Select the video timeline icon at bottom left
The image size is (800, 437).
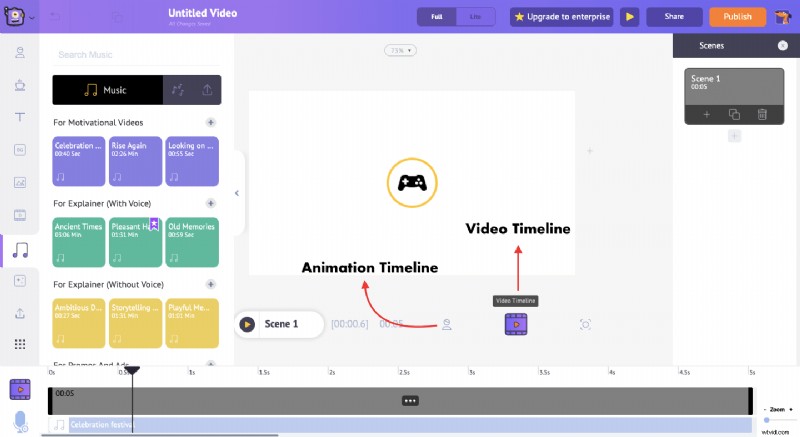(20, 390)
